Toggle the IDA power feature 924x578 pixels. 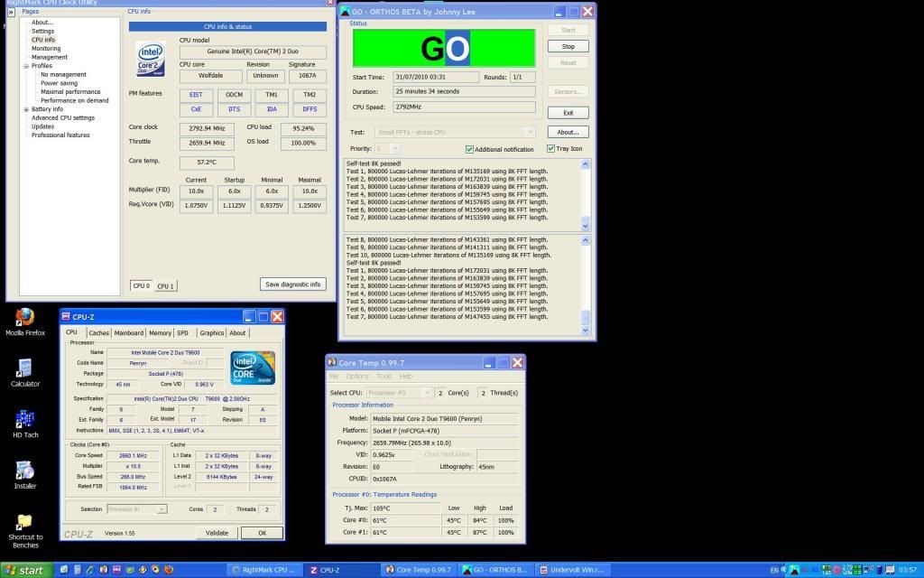click(271, 109)
